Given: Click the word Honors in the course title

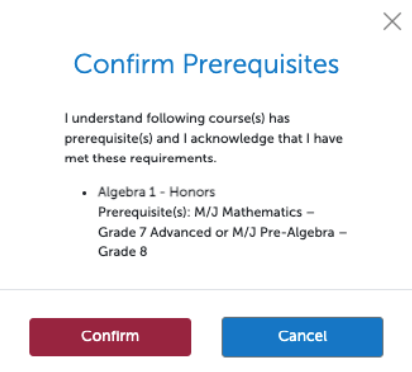Looking at the screenshot, I should (192, 192).
